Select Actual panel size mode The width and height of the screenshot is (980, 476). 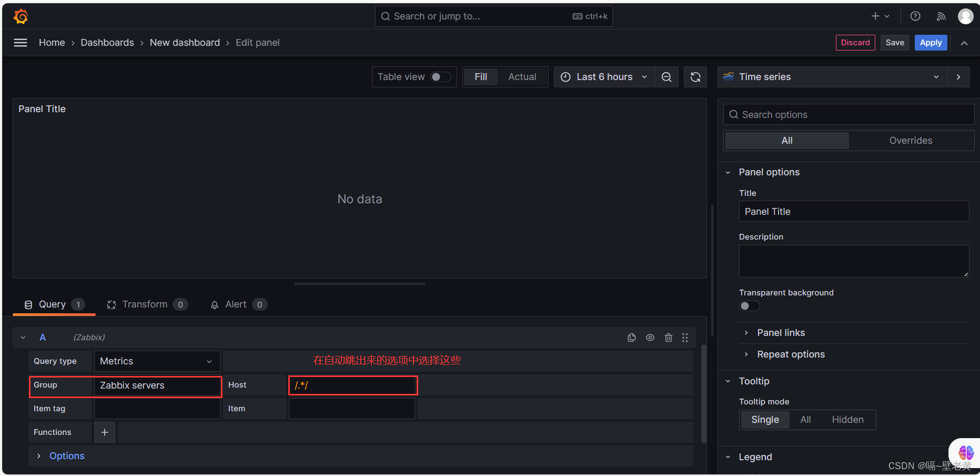(522, 77)
